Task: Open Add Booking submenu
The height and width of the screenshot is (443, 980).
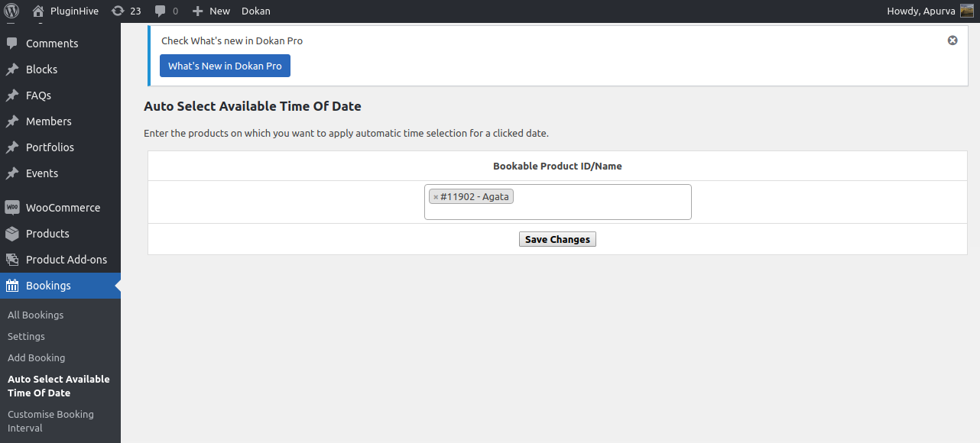Action: [37, 357]
